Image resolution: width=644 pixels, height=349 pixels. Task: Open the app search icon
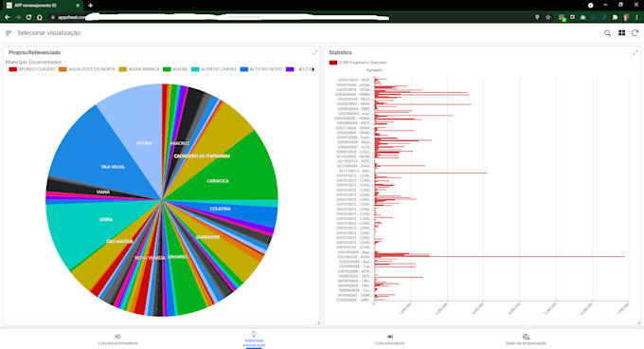tap(607, 33)
